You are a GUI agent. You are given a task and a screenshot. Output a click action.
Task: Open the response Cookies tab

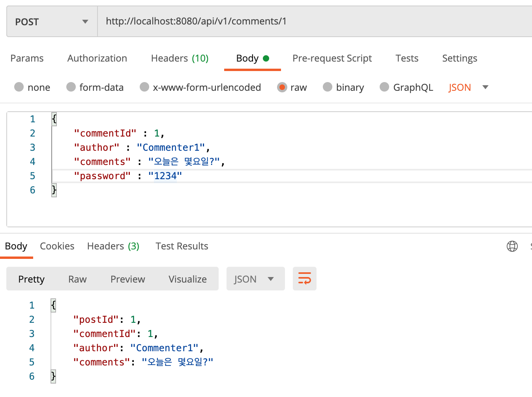(x=57, y=246)
